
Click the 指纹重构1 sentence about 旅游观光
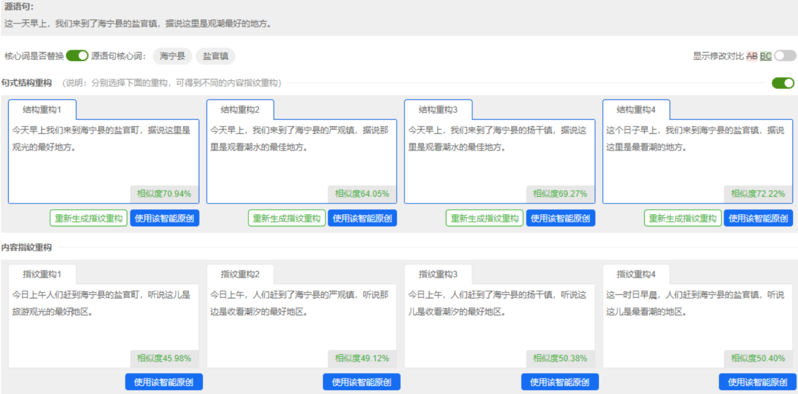tap(101, 303)
